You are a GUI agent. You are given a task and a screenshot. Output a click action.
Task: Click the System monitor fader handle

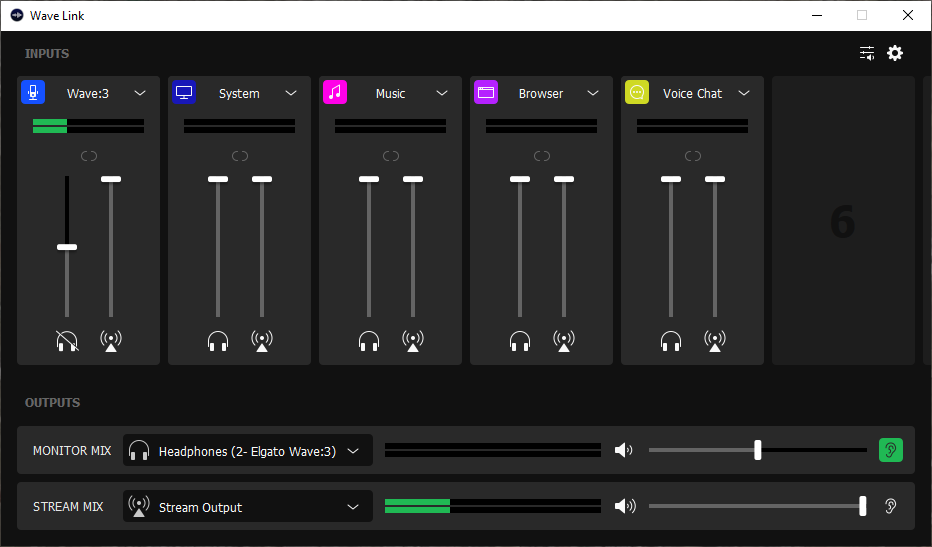[x=218, y=179]
